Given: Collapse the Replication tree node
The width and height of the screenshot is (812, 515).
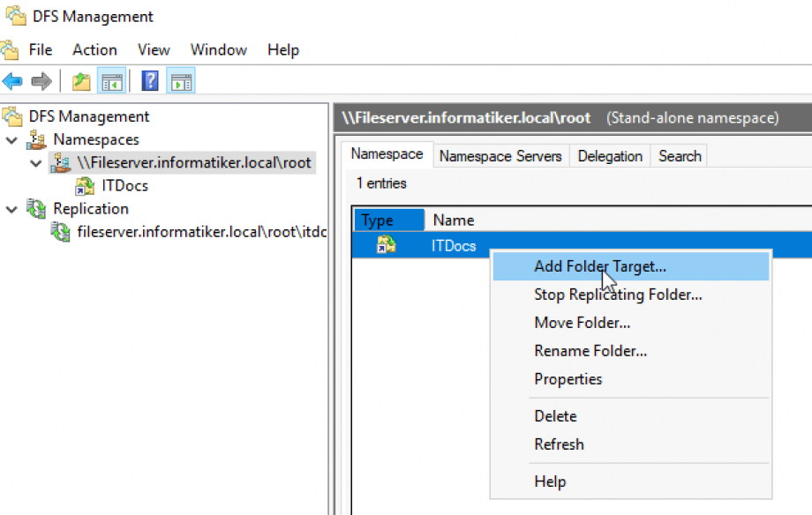Looking at the screenshot, I should 10,209.
